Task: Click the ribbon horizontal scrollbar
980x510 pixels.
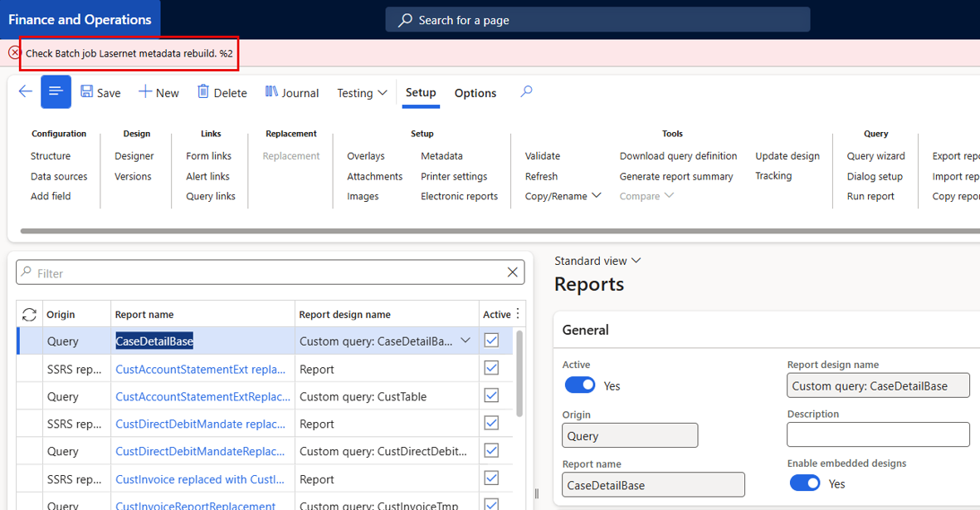Action: 500,231
